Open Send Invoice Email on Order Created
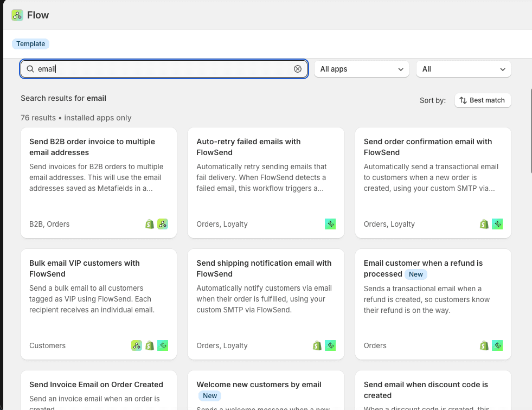 (x=99, y=390)
